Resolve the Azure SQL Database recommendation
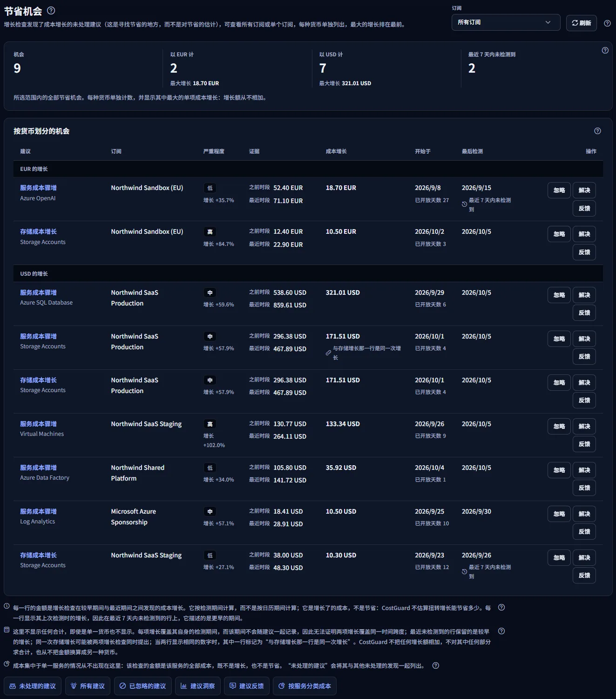The height and width of the screenshot is (699, 616). [x=584, y=295]
